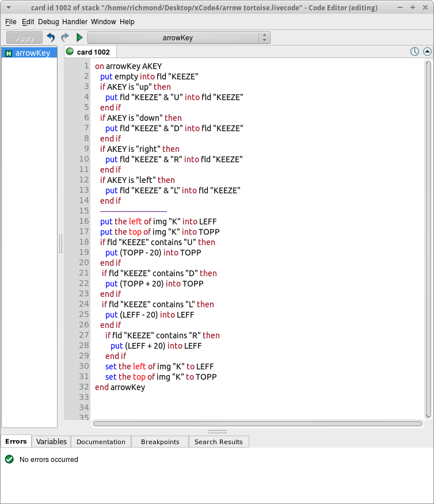Select arrowKey in the handler list

click(x=33, y=54)
